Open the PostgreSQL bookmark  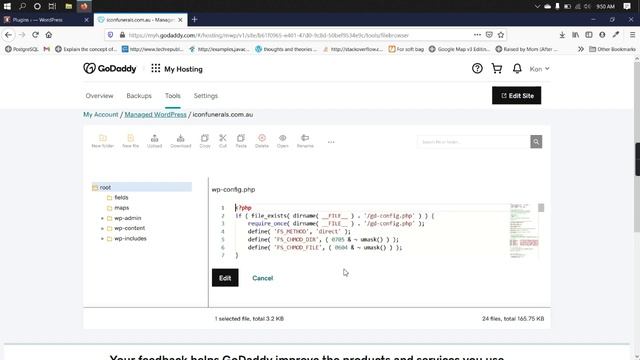click(21, 49)
